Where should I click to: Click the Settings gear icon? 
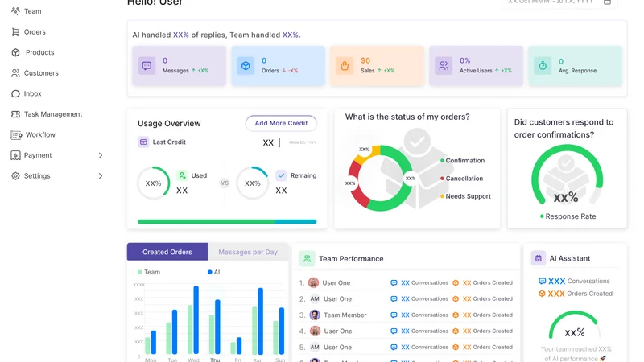pyautogui.click(x=15, y=175)
